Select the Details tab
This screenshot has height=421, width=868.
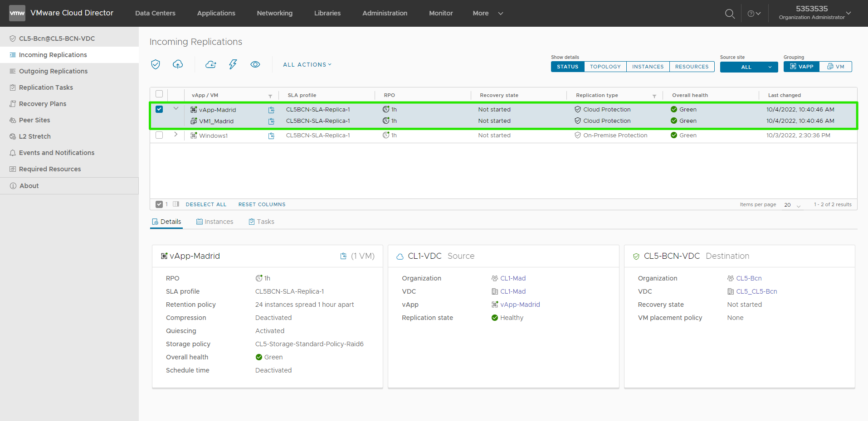[166, 222]
